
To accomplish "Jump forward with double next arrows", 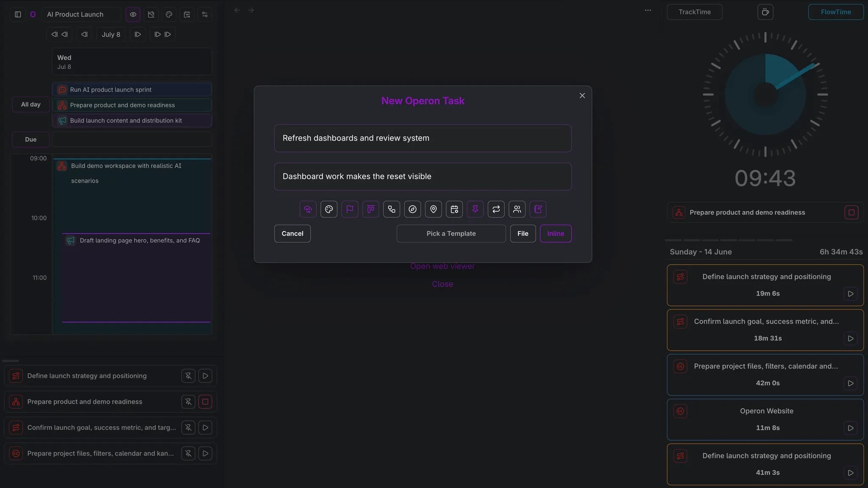I will pos(163,34).
